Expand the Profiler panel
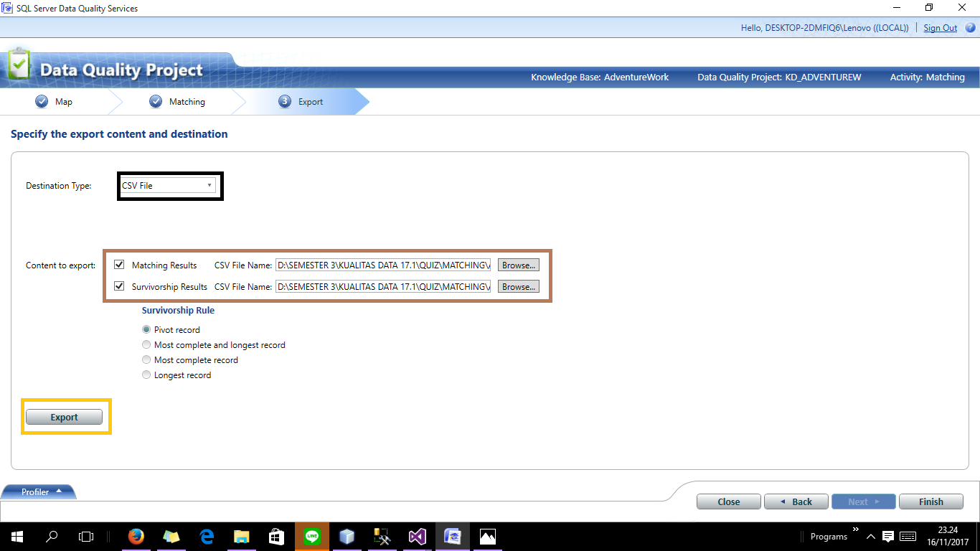Screen dimensions: 980x551 [39, 491]
